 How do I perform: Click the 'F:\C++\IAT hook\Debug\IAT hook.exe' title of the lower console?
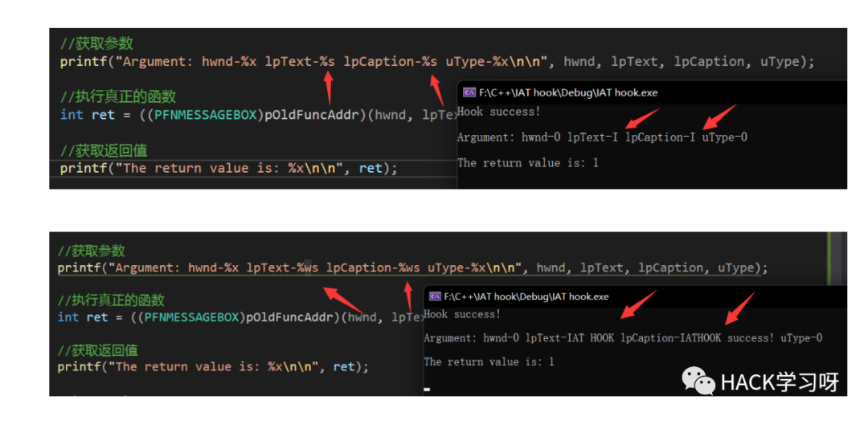pyautogui.click(x=526, y=296)
